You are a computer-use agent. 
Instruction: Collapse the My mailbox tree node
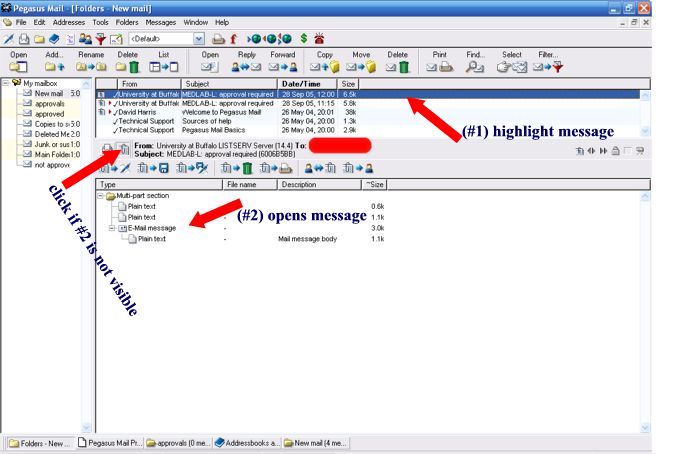pyautogui.click(x=6, y=82)
